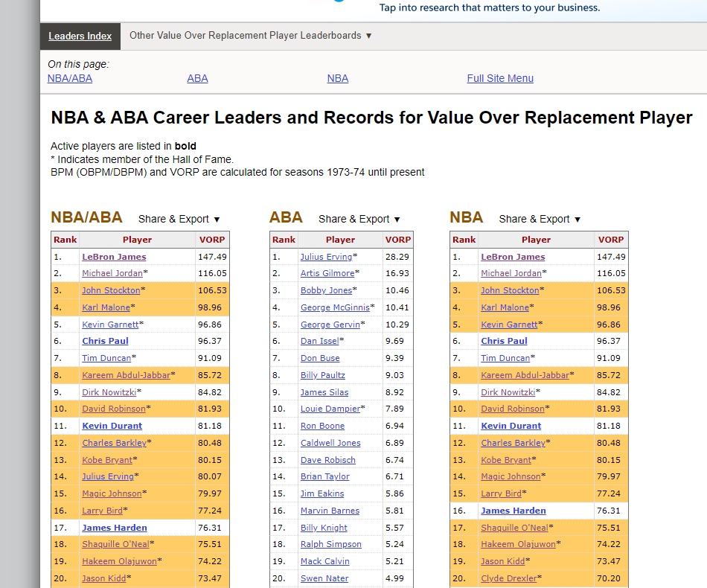Open George McGinnis player page
The image size is (707, 588).
click(335, 307)
